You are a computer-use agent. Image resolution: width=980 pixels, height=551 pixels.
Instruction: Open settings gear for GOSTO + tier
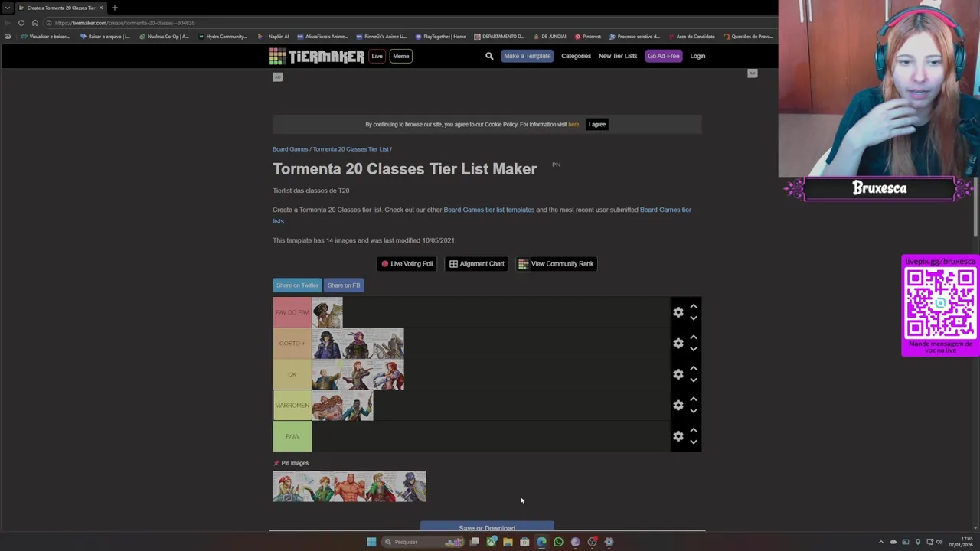(x=678, y=343)
